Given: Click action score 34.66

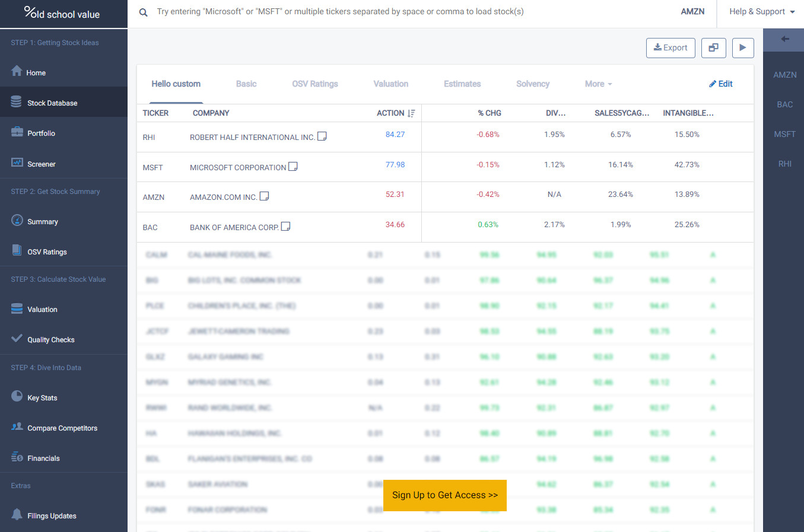Looking at the screenshot, I should pos(395,225).
